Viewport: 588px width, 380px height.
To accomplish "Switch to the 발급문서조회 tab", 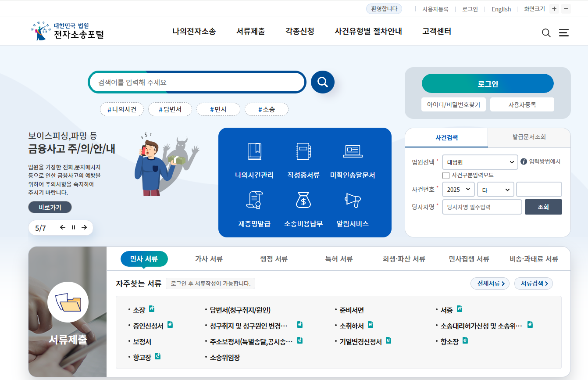I will click(x=529, y=137).
